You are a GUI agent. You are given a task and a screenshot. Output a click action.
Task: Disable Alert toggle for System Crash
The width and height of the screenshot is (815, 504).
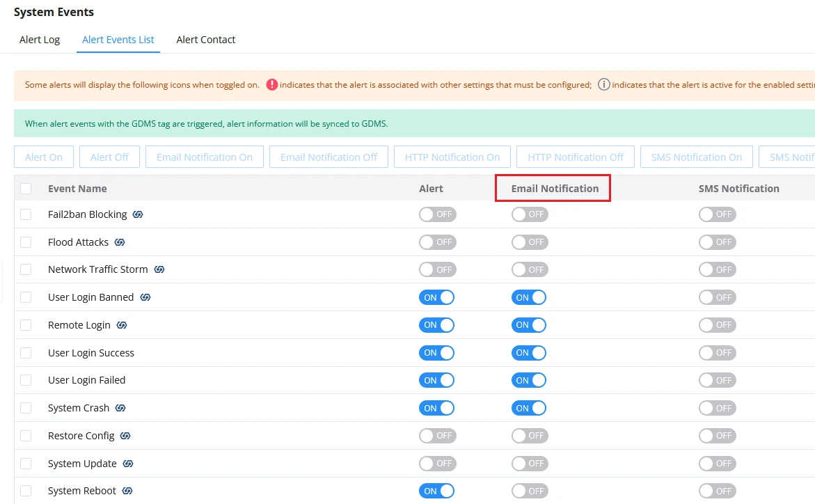pyautogui.click(x=436, y=408)
